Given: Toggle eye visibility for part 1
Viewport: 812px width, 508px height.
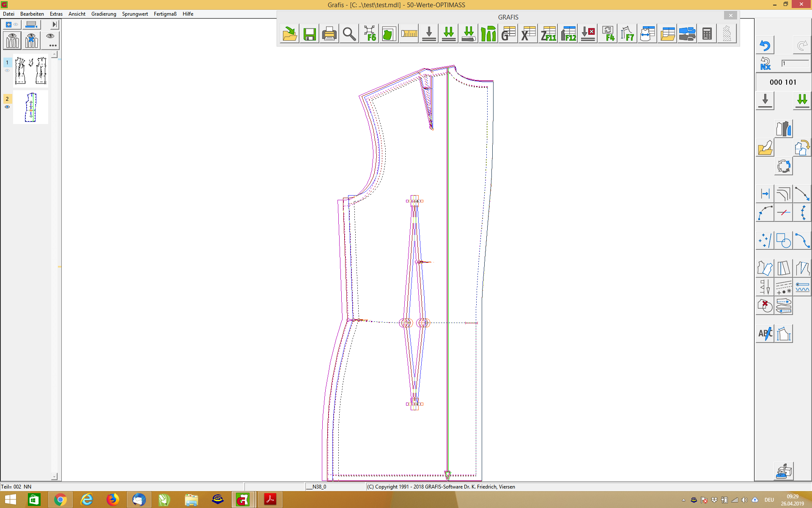Looking at the screenshot, I should [7, 71].
